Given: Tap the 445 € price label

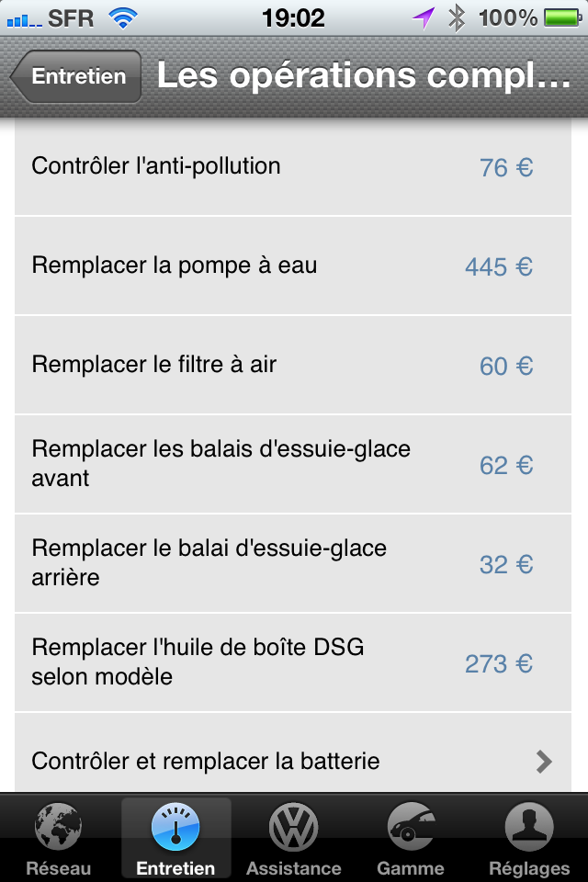Looking at the screenshot, I should 499,266.
